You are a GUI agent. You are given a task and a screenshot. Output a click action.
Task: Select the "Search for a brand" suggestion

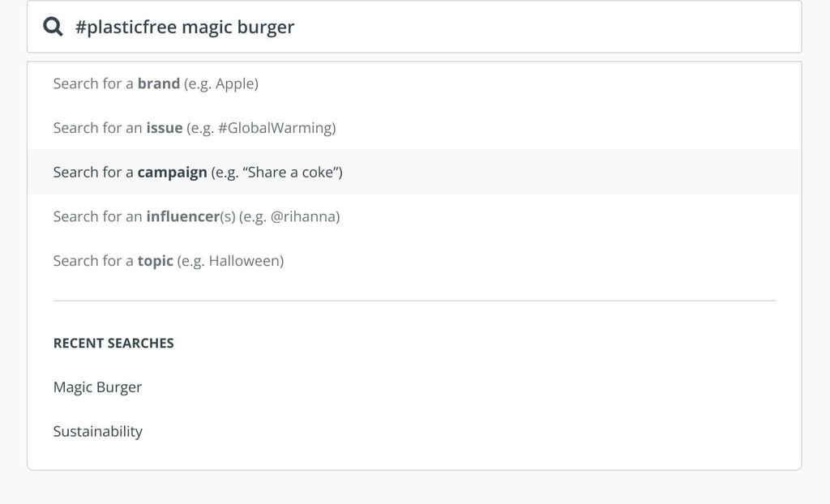coord(156,83)
